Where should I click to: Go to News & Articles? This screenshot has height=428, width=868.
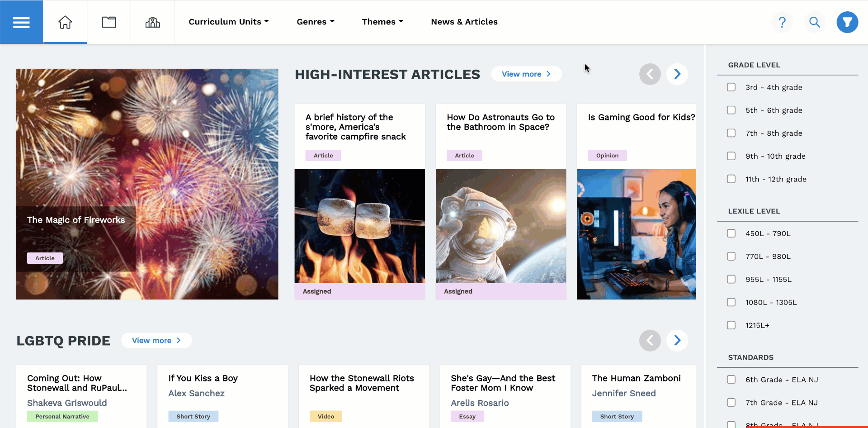tap(464, 22)
